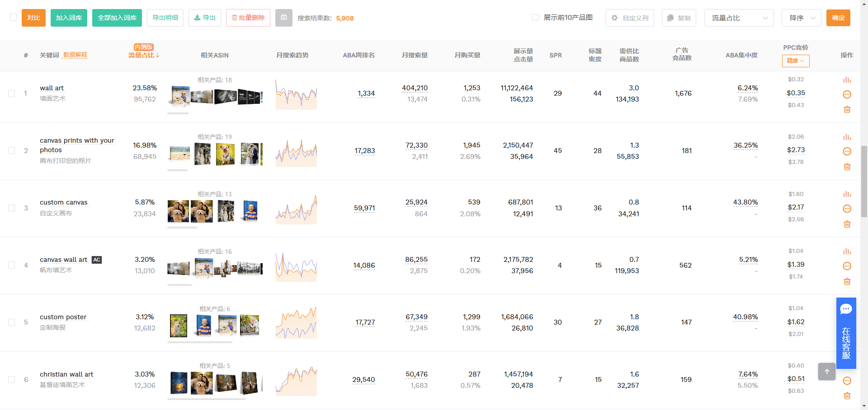This screenshot has width=868, height=410.
Task: Sort by the 流量占比 column header
Action: point(144,55)
